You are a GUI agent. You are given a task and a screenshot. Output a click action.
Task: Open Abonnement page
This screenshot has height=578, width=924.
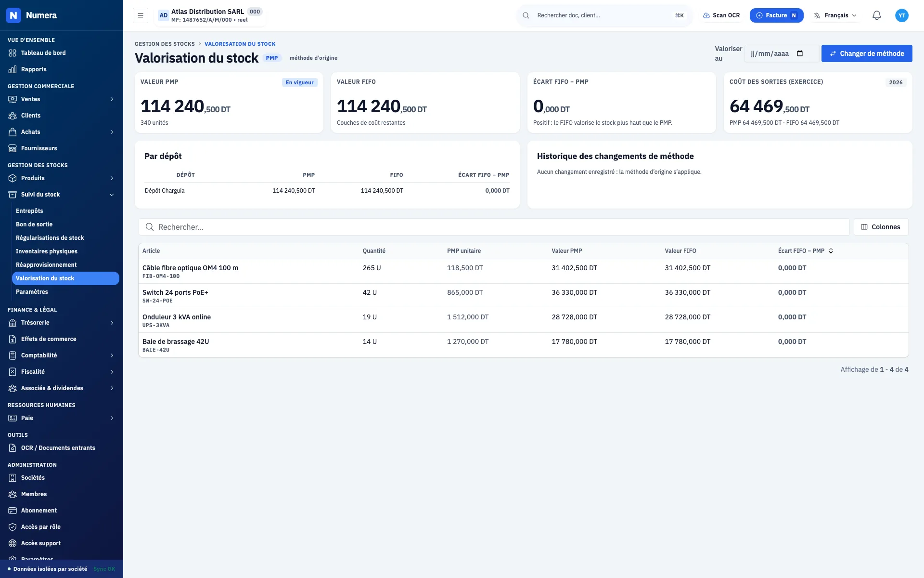click(62, 511)
